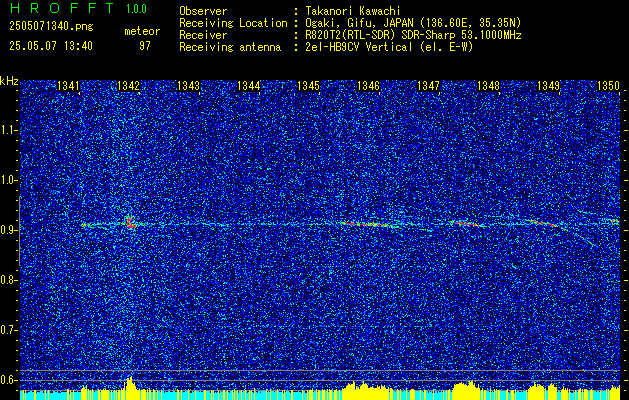This screenshot has height=400, width=629.
Task: Click the 'Receiving Location' field label
Action: click(x=233, y=23)
